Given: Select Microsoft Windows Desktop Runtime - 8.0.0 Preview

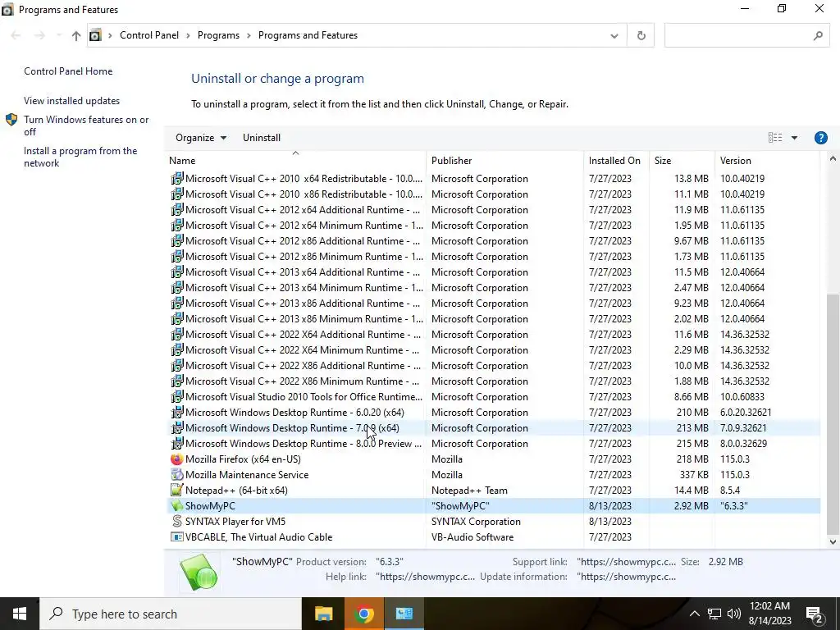Looking at the screenshot, I should [x=493, y=444].
